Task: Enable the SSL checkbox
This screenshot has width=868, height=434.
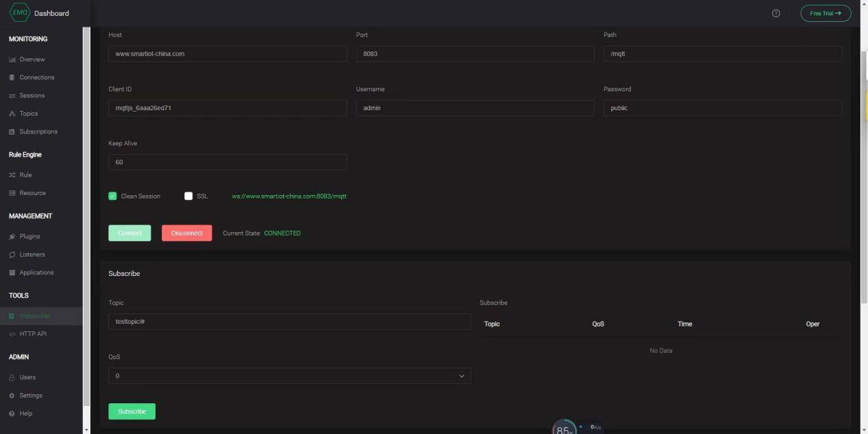Action: click(188, 196)
